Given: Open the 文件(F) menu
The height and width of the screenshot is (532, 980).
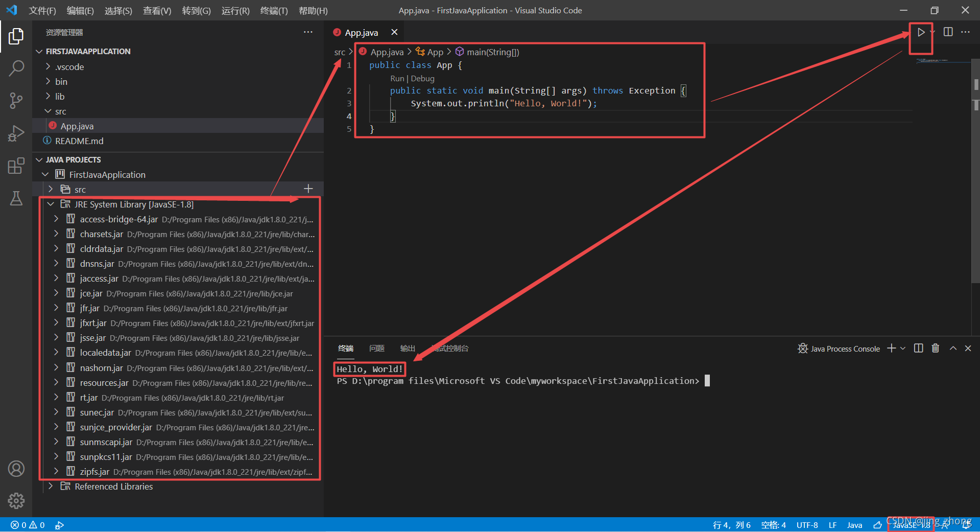Looking at the screenshot, I should tap(42, 10).
